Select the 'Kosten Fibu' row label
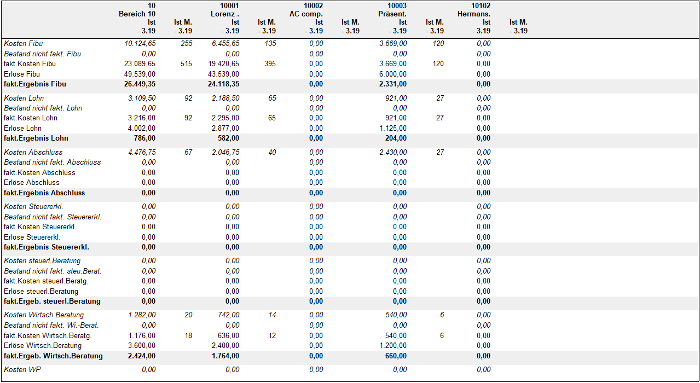The width and height of the screenshot is (700, 383). click(x=24, y=44)
